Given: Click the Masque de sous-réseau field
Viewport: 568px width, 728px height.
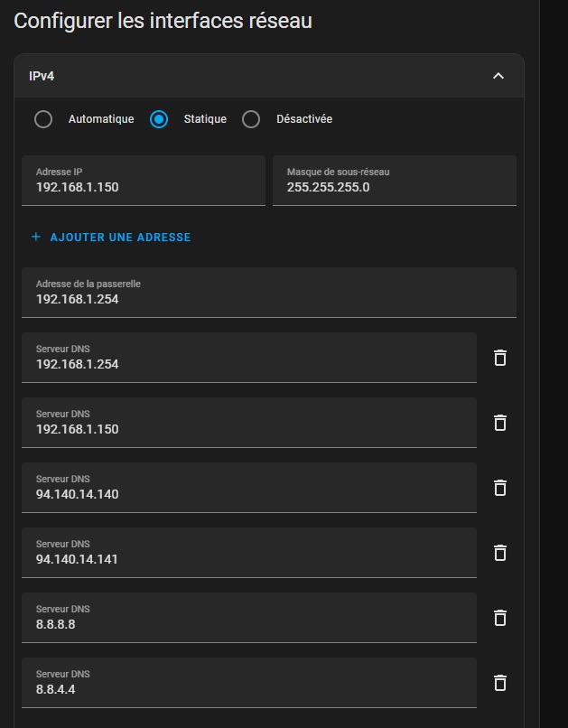Looking at the screenshot, I should coord(395,181).
